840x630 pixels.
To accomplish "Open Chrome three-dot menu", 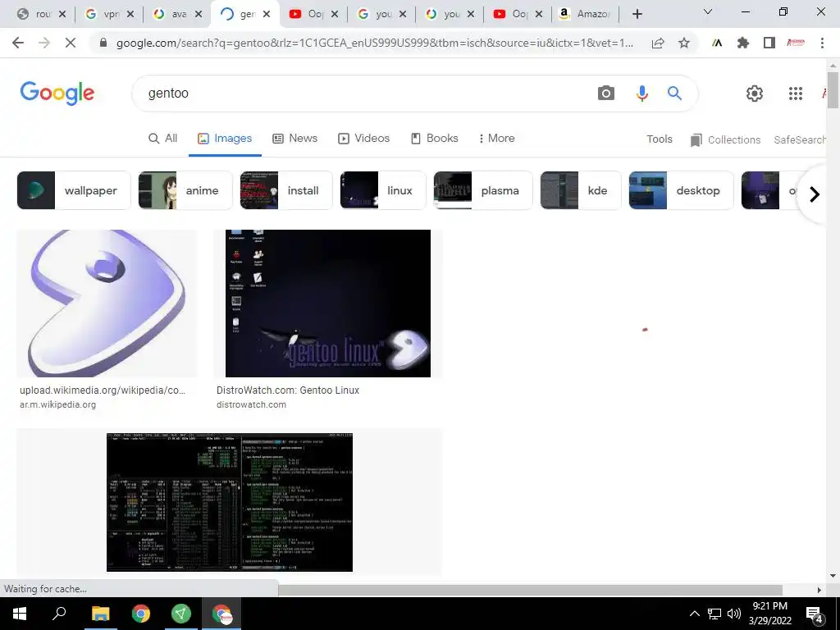I will [822, 43].
